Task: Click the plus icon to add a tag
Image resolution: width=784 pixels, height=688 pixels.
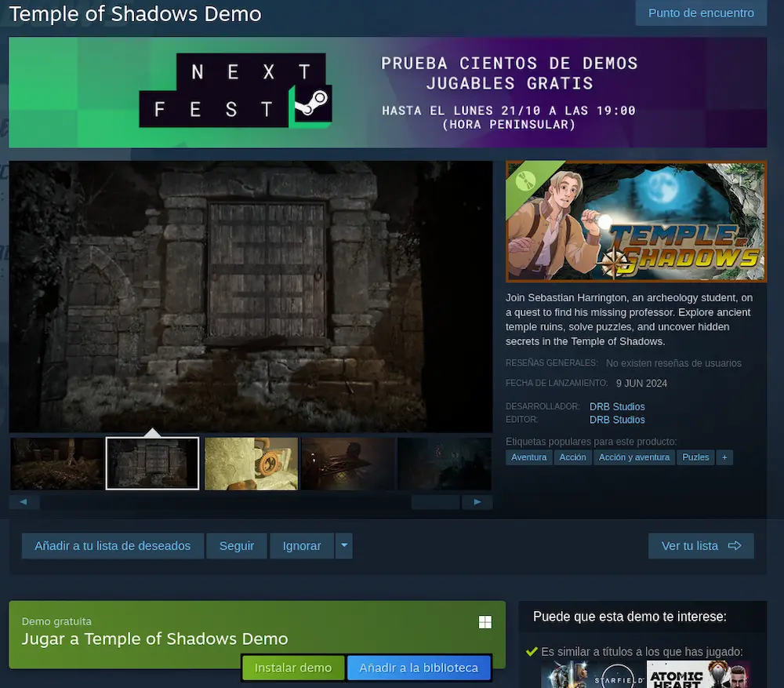Action: [x=724, y=457]
